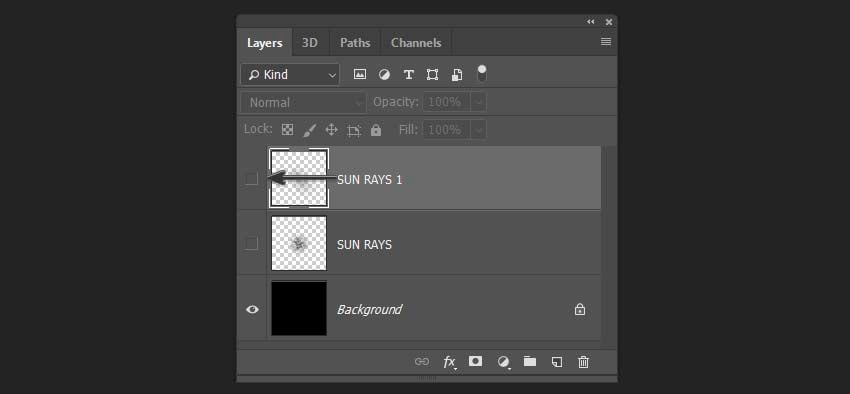Image resolution: width=850 pixels, height=394 pixels.
Task: Open the Paths tab
Action: pyautogui.click(x=355, y=43)
